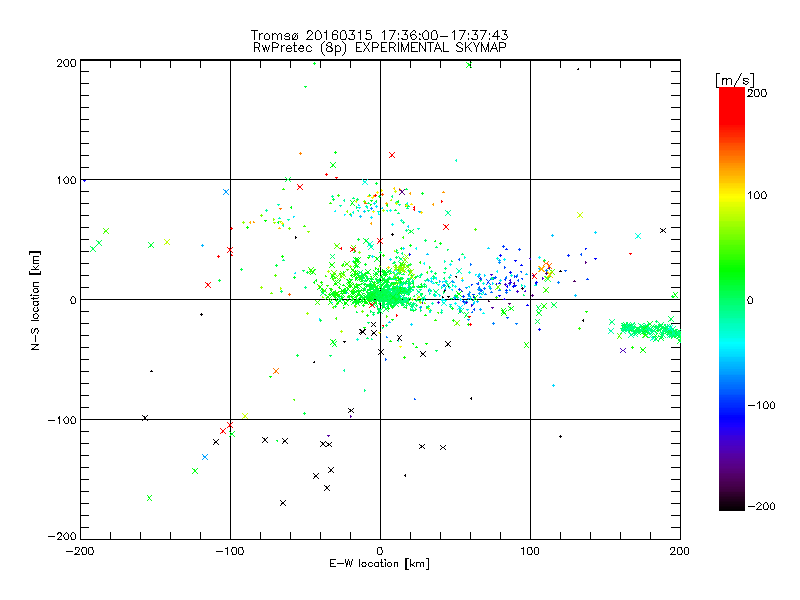The width and height of the screenshot is (800, 600).
Task: Pick the 200 tick label on the E-W axis
Action: (680, 551)
